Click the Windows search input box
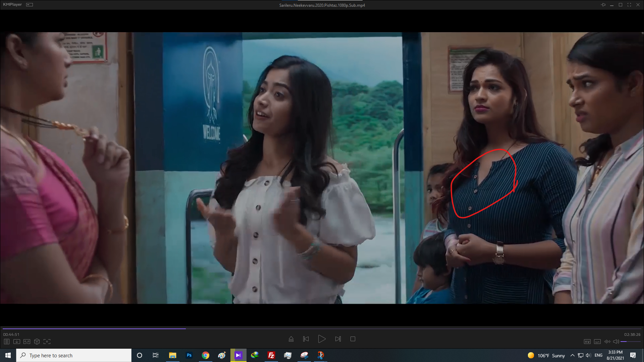The width and height of the screenshot is (644, 362). coord(74,355)
